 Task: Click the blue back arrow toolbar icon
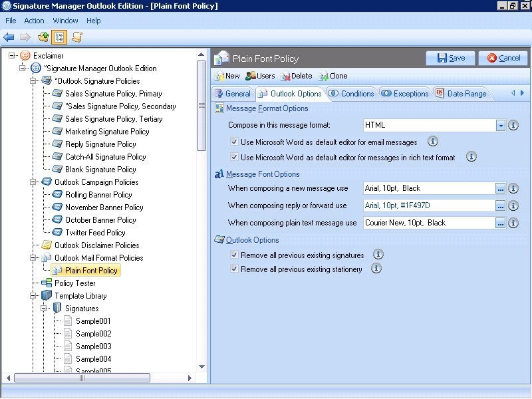(9, 37)
